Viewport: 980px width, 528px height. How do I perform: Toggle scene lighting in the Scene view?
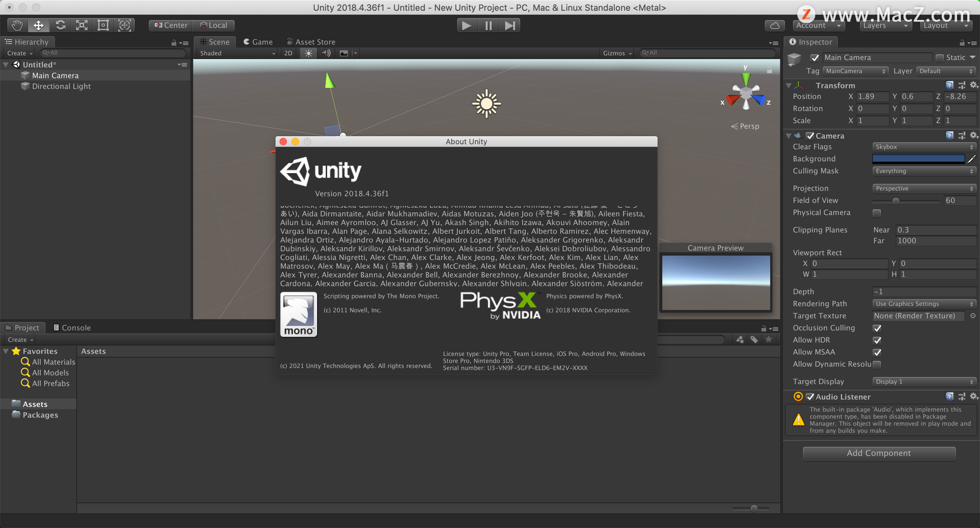coord(308,53)
